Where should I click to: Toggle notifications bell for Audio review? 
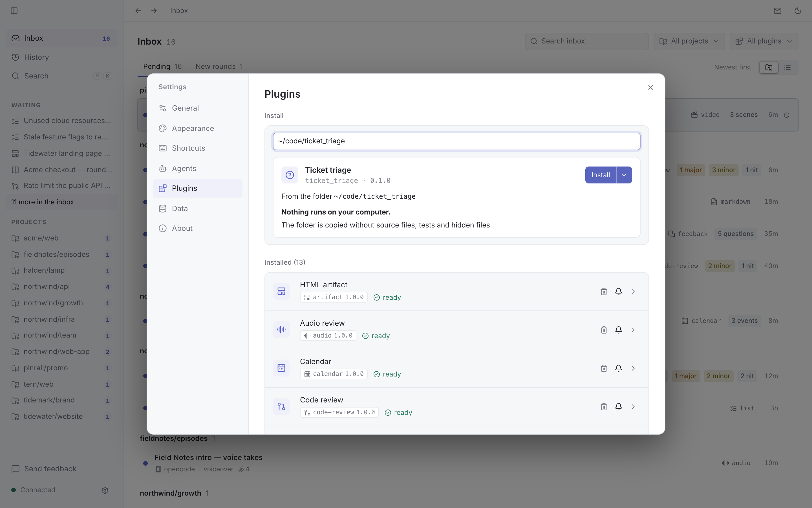pos(618,330)
